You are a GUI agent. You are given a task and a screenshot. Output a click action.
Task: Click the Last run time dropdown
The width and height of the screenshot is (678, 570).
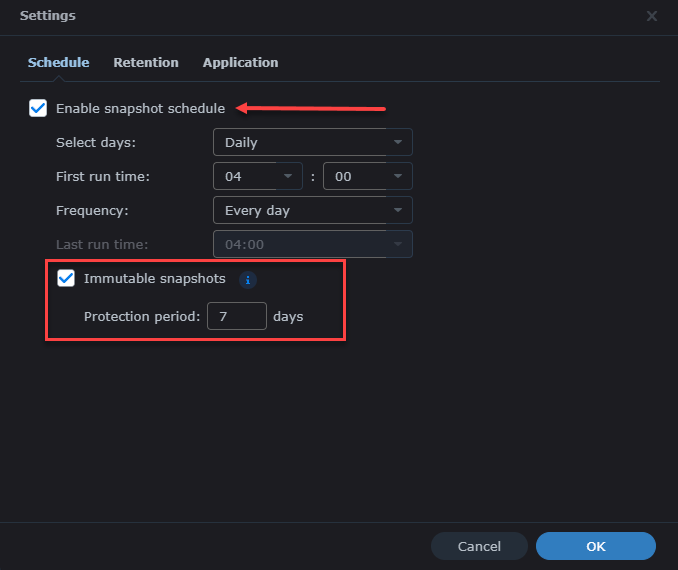point(312,244)
